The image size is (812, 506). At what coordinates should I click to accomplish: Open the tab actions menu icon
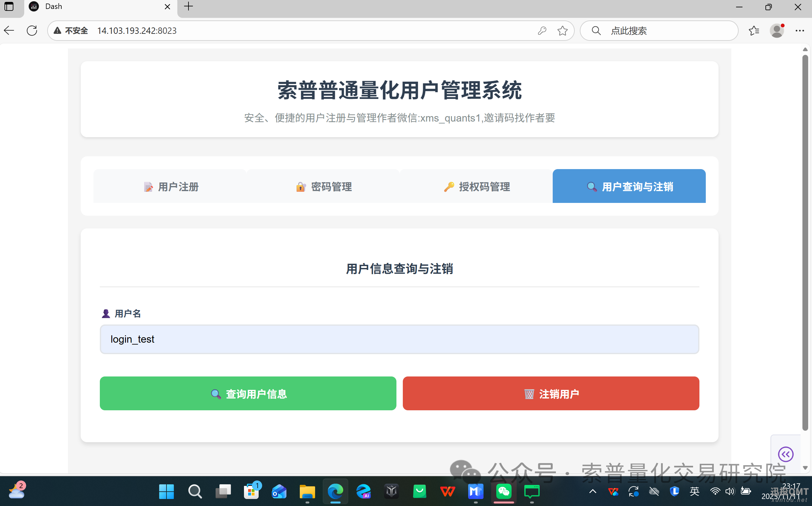9,6
